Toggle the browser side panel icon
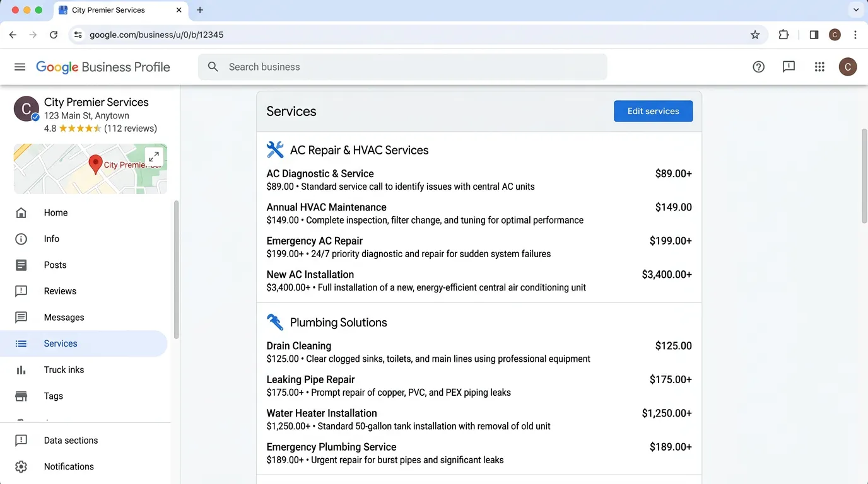868x484 pixels. coord(814,35)
